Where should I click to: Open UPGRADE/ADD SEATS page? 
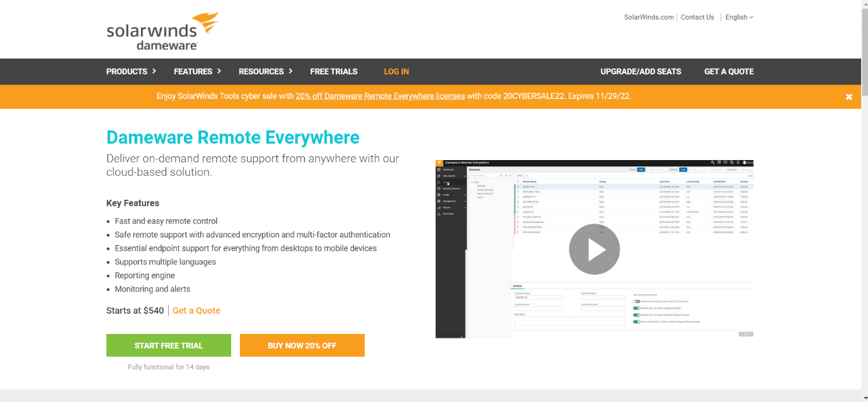[x=641, y=71]
